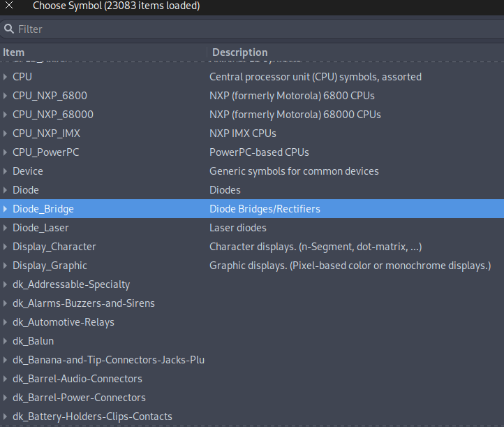Click the search magnifier icon in the filter
Viewport: 504px width, 427px height.
(x=9, y=29)
